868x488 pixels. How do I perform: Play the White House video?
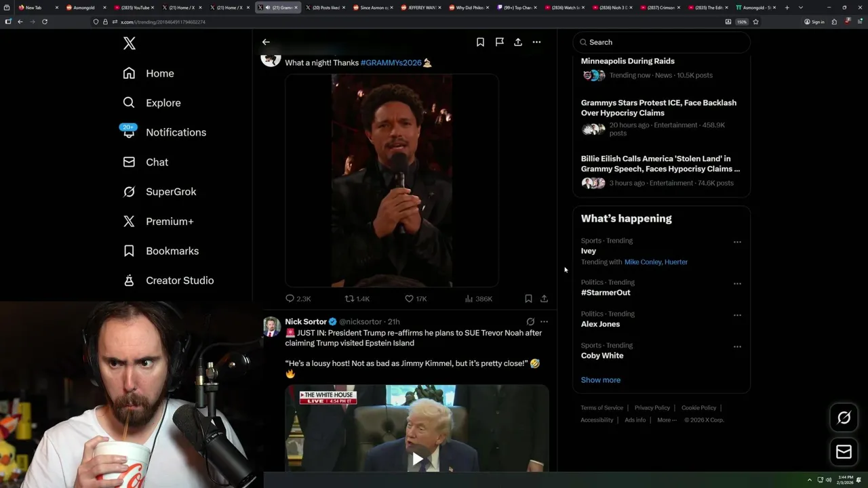(x=417, y=459)
